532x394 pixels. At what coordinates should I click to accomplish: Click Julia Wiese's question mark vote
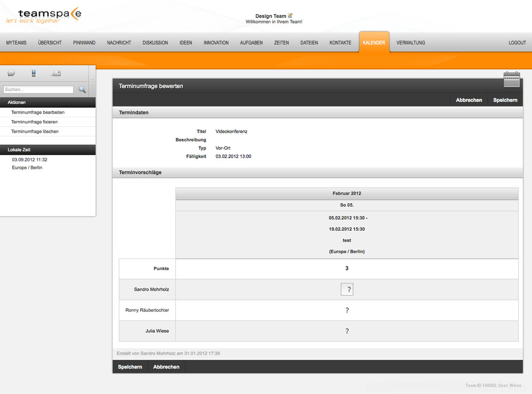click(x=347, y=331)
